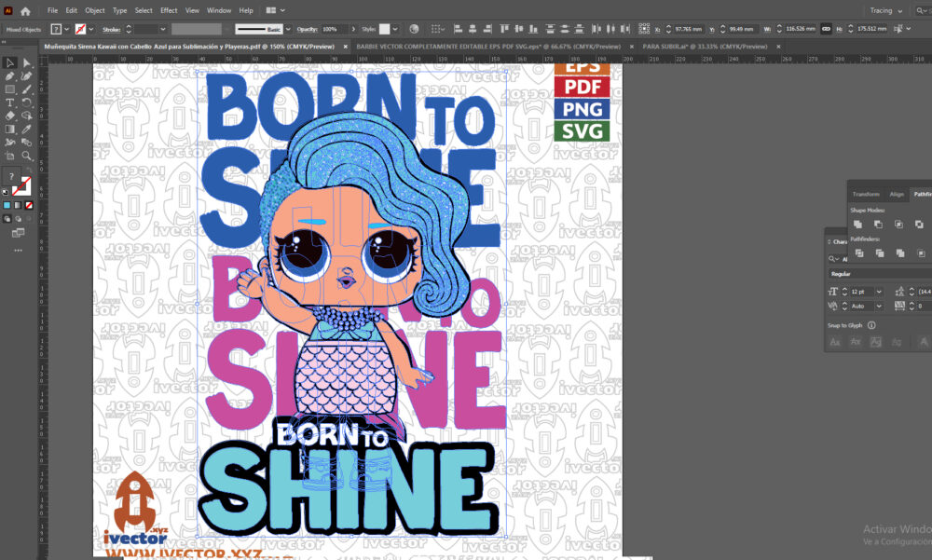Open the Basic brush definition dropdown
This screenshot has width=932, height=560.
(x=288, y=29)
